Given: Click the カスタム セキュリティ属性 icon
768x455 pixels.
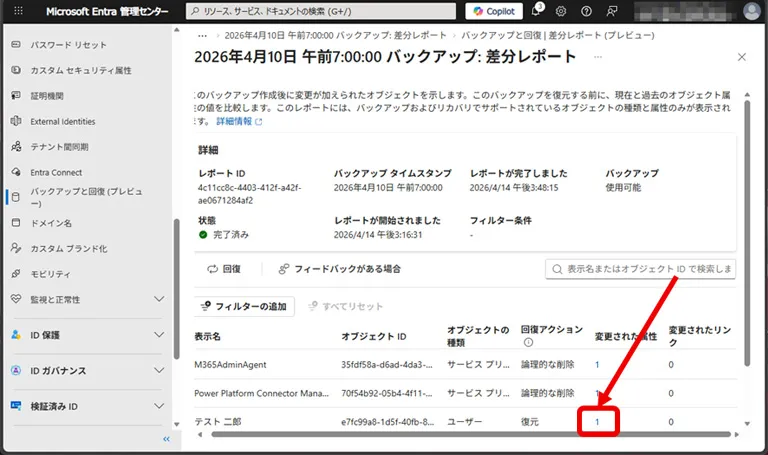Looking at the screenshot, I should (x=16, y=70).
